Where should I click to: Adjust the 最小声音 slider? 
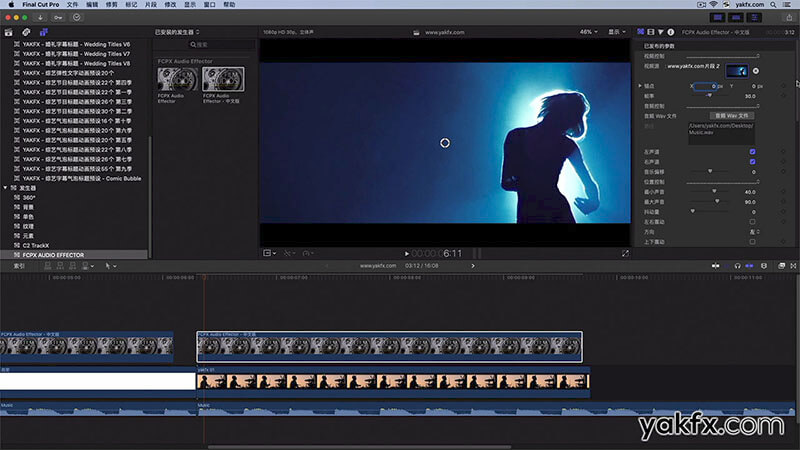tap(714, 192)
